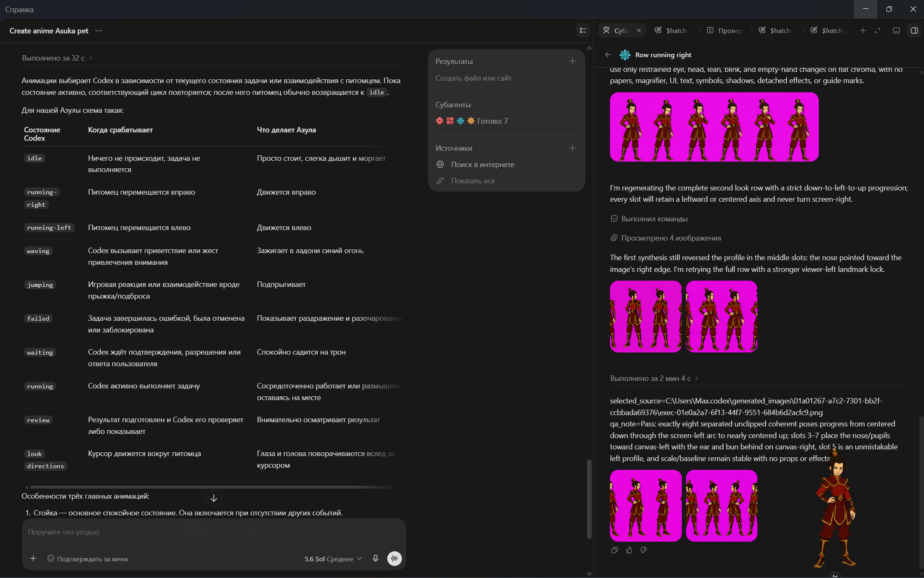The height and width of the screenshot is (578, 924).
Task: Click the 'idle' state cell
Action: [35, 158]
